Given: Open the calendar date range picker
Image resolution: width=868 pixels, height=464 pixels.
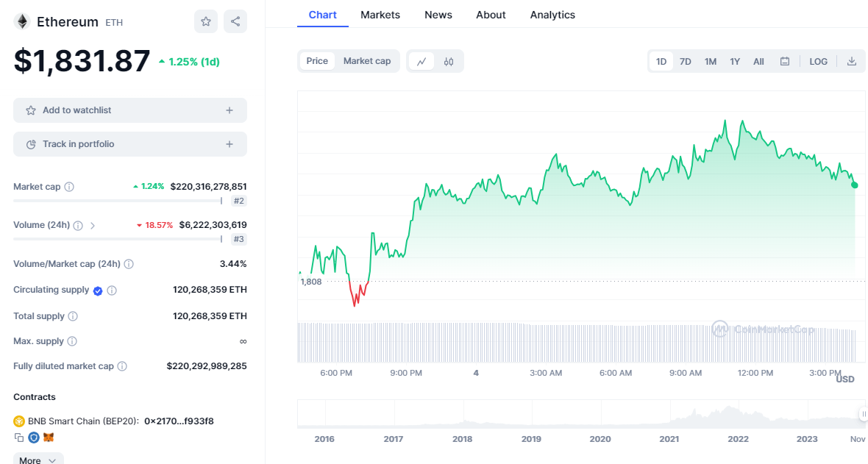Looking at the screenshot, I should click(785, 62).
